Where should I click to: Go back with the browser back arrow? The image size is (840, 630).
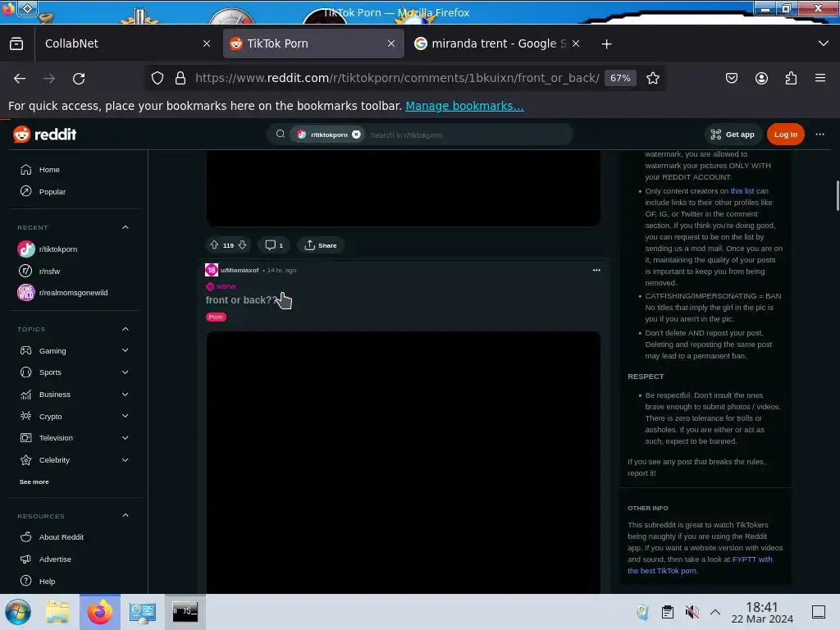click(x=20, y=78)
